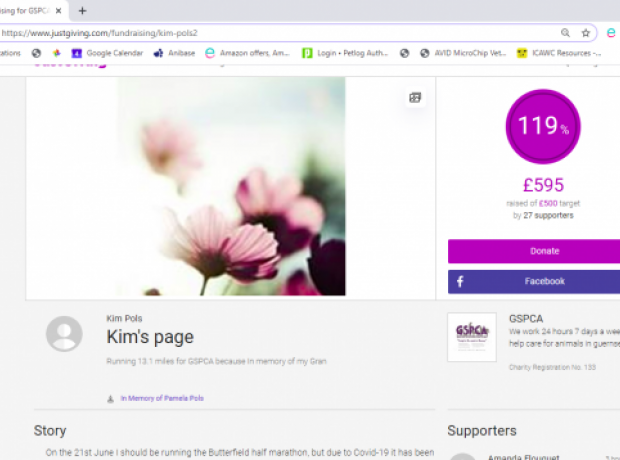The height and width of the screenshot is (460, 620).
Task: Open the AVID MicroChip Vet bookmark
Action: click(x=463, y=53)
